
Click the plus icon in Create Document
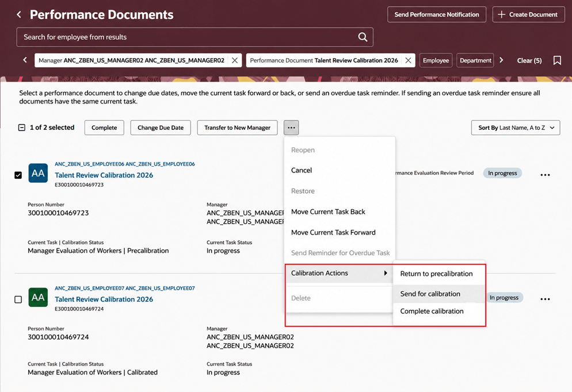pos(502,14)
